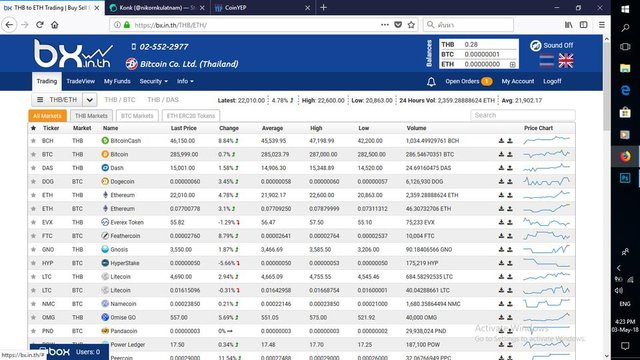Click the deposit icon in Bitcoin THB row
Image resolution: width=640 pixels, height=360 pixels.
coord(501,154)
